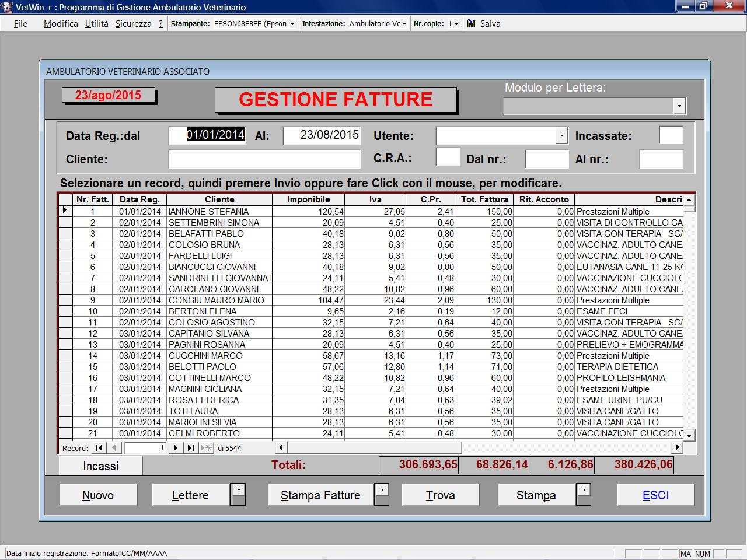Click EUTANASIA CANE description cell
The width and height of the screenshot is (747, 560).
[629, 267]
